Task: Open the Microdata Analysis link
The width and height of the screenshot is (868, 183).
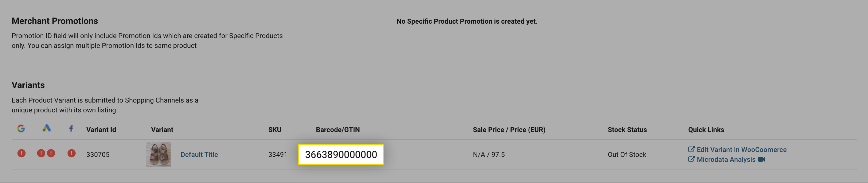Action: [x=726, y=159]
